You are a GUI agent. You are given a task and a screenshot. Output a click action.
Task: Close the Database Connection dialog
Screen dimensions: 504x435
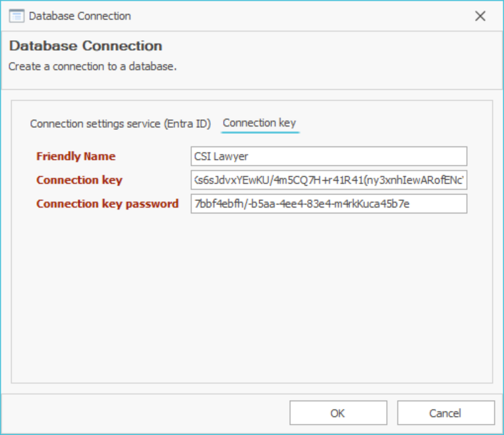[480, 16]
